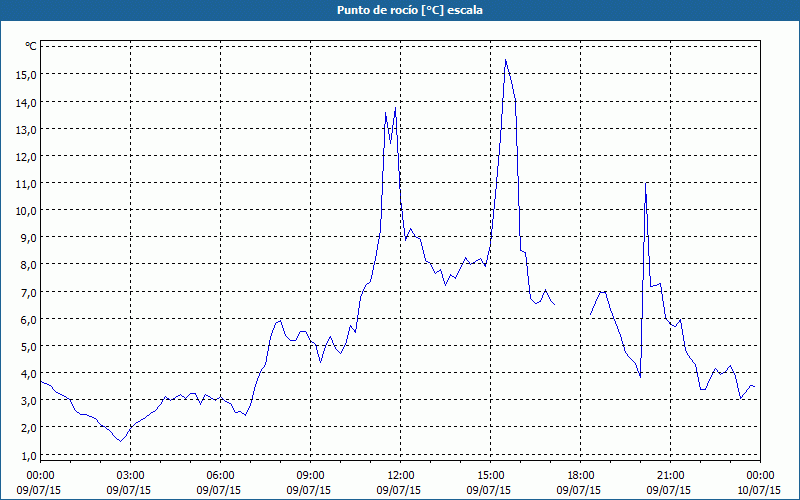Click the 09:00 time axis label
Viewport: 800px width, 500px height.
click(x=311, y=476)
